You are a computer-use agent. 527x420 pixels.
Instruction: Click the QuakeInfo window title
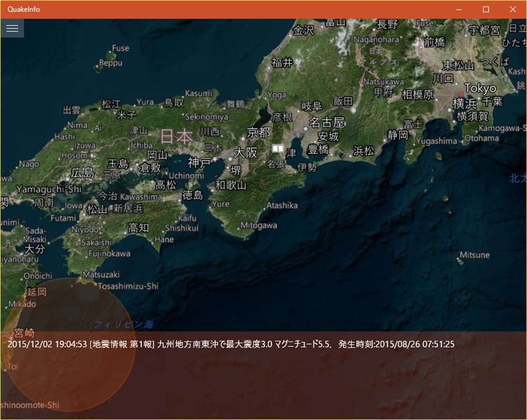[23, 9]
